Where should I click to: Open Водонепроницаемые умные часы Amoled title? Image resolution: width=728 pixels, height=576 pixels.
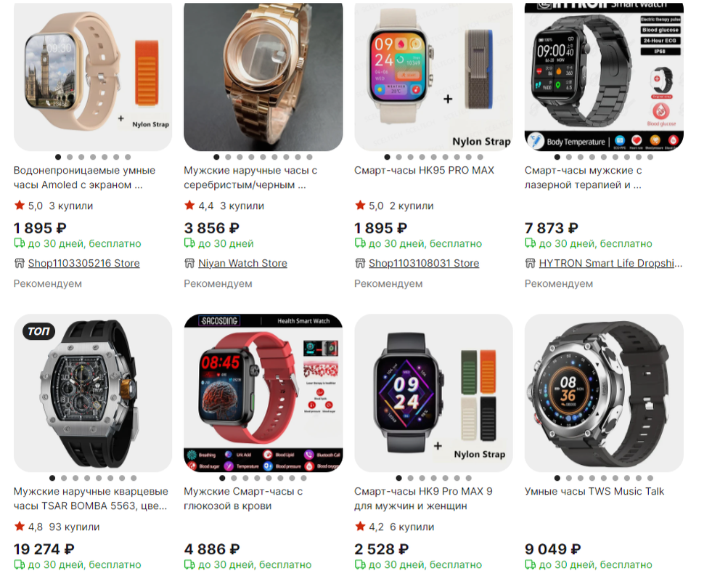click(x=84, y=177)
